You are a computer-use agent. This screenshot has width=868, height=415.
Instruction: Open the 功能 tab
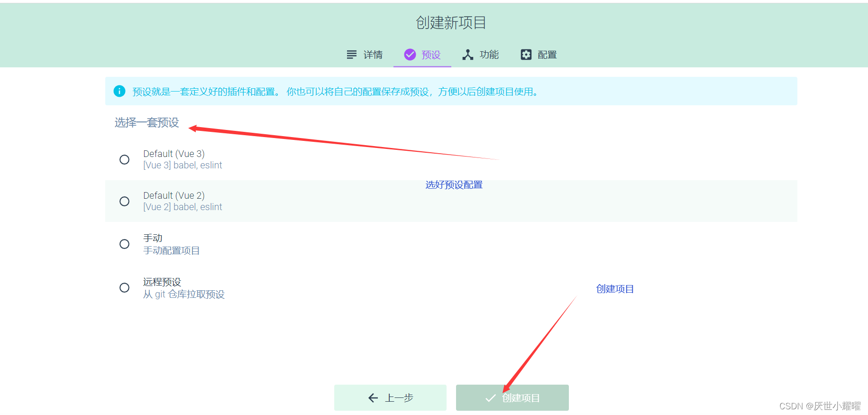click(480, 55)
